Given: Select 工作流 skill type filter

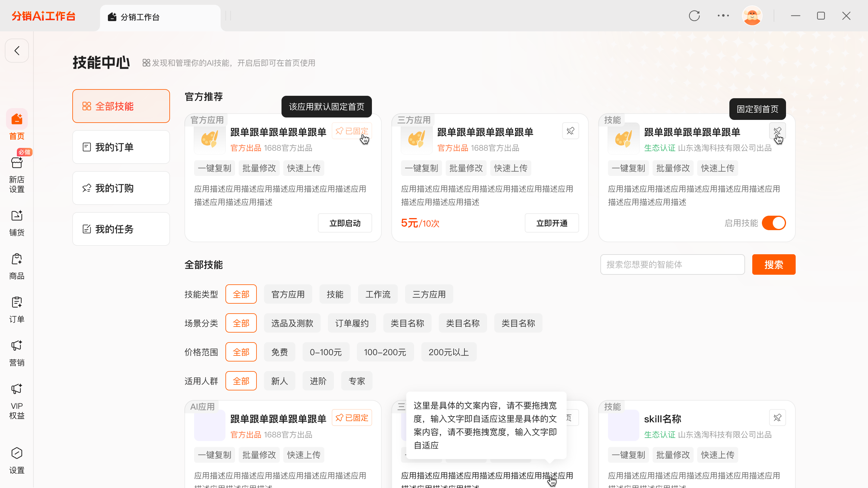Looking at the screenshot, I should click(x=378, y=294).
